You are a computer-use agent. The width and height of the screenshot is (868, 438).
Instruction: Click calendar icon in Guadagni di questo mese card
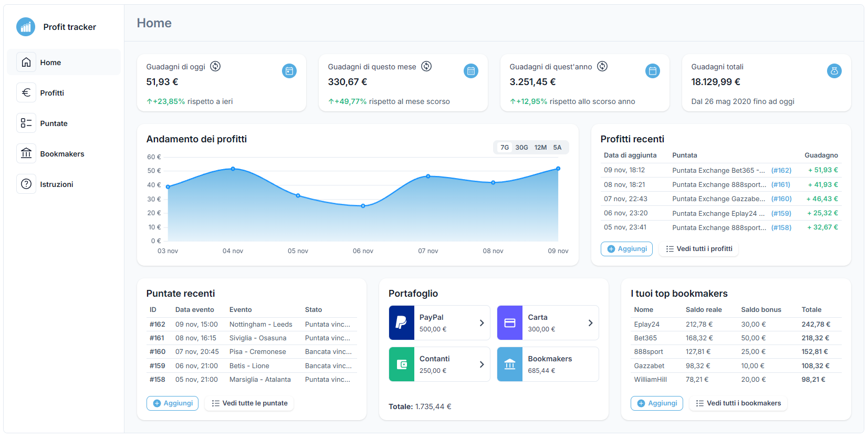click(471, 71)
